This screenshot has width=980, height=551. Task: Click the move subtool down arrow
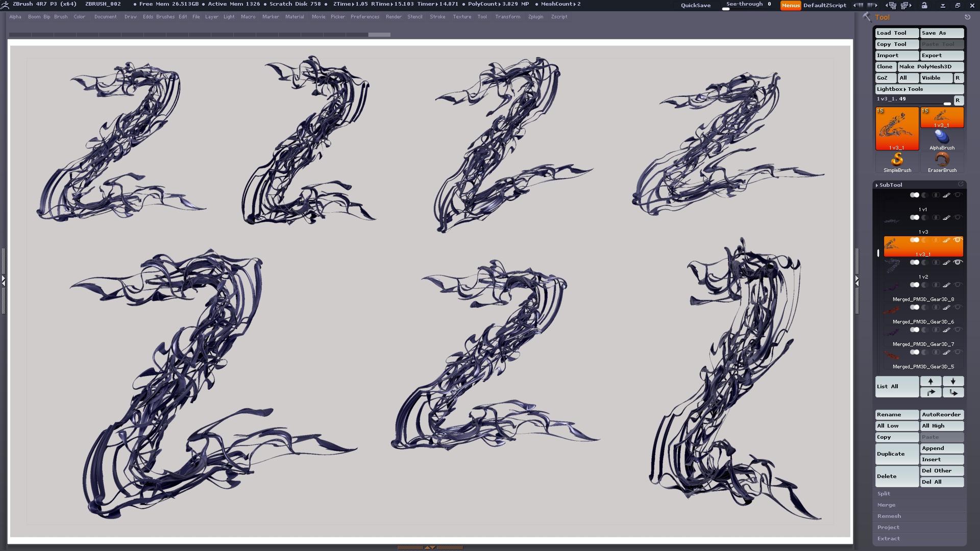coord(953,381)
